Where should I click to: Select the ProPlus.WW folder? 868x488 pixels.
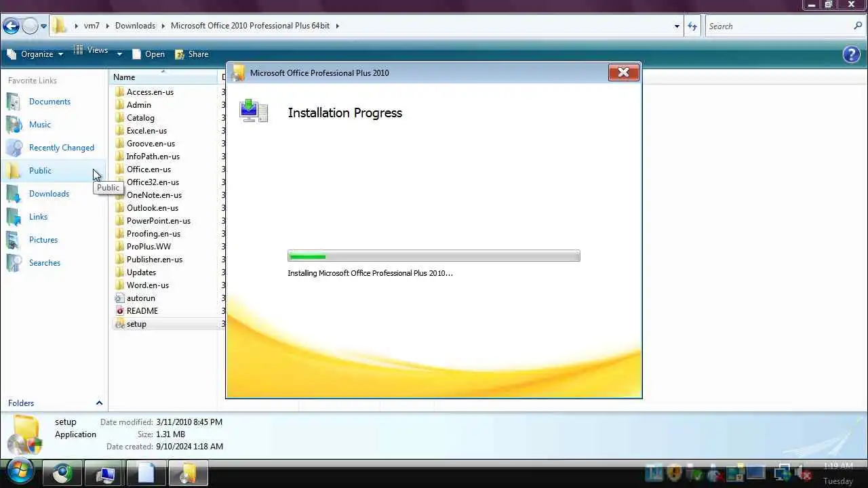coord(149,247)
